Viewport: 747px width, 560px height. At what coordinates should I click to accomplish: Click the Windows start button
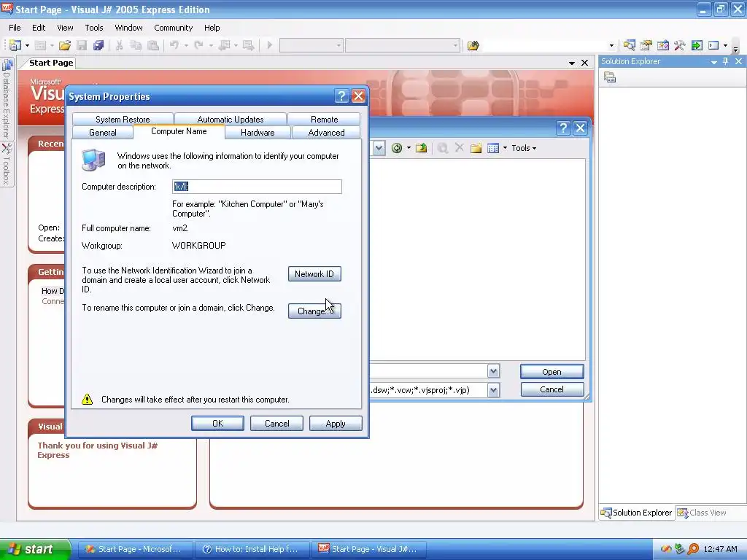[35, 549]
